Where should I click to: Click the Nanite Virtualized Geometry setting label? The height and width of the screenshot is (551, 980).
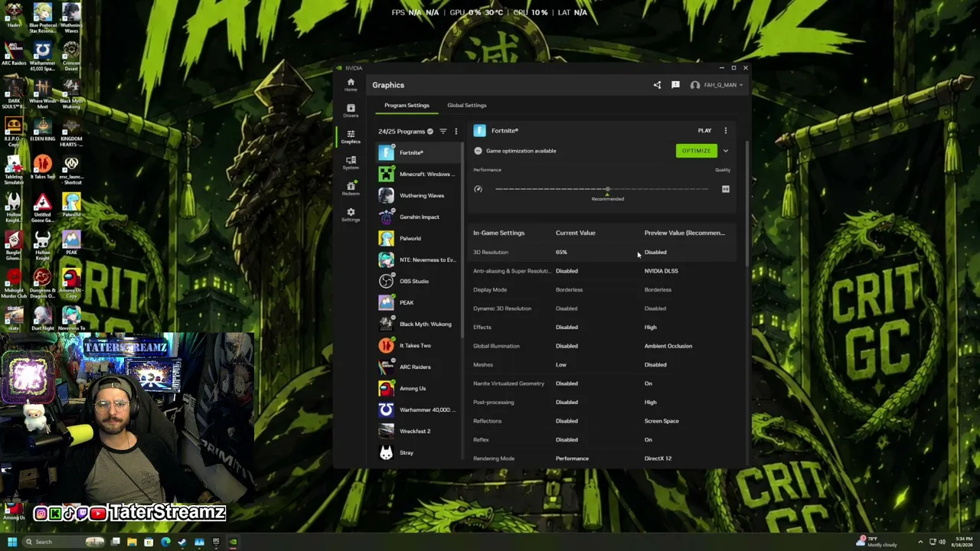coord(508,383)
